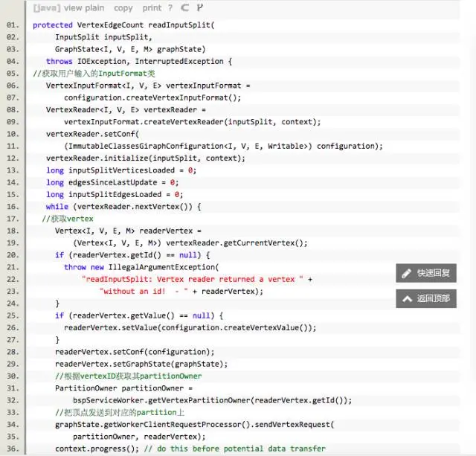Click 'context.progress();' on line 36
The width and height of the screenshot is (476, 456).
[x=97, y=449]
